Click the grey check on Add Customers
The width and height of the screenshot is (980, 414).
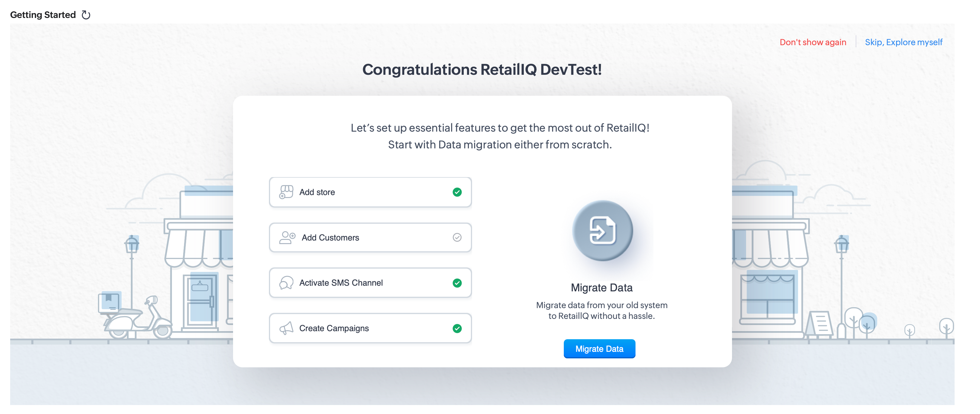(457, 237)
